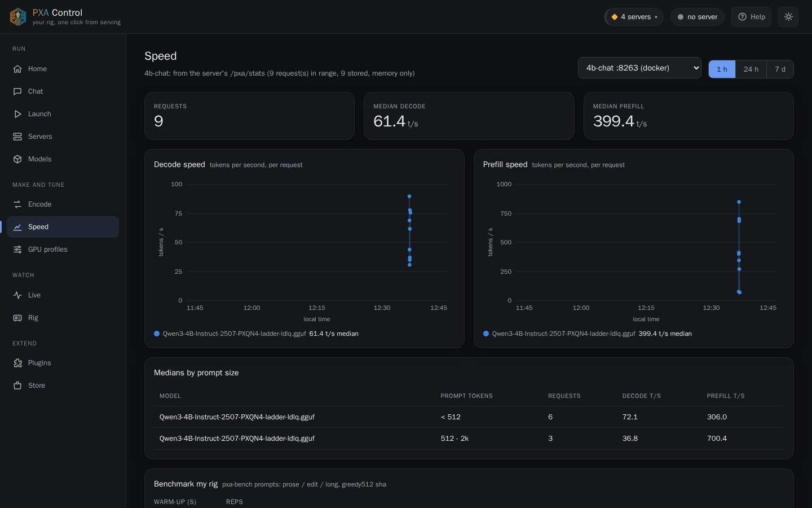Go to the Encode page
The image size is (812, 508).
63,204
